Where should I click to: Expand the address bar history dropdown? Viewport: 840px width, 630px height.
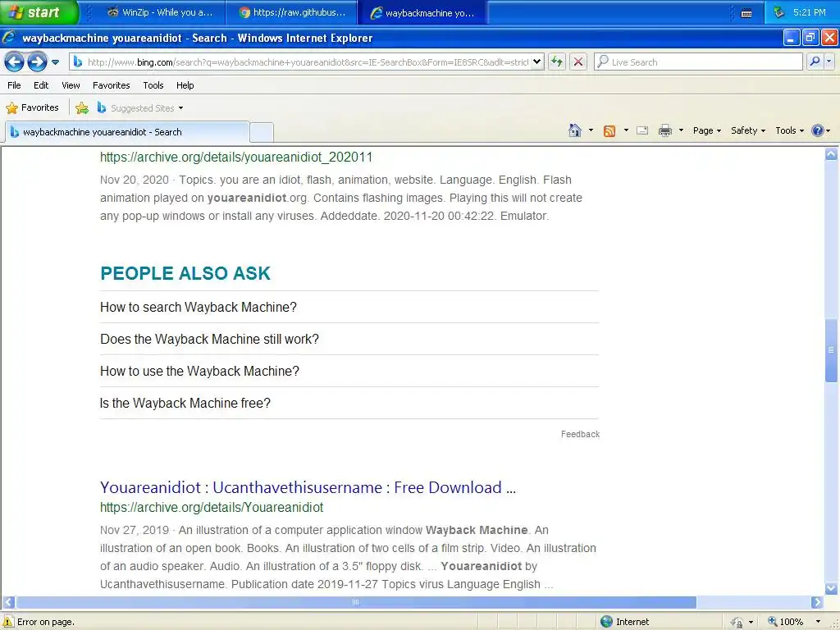point(536,62)
